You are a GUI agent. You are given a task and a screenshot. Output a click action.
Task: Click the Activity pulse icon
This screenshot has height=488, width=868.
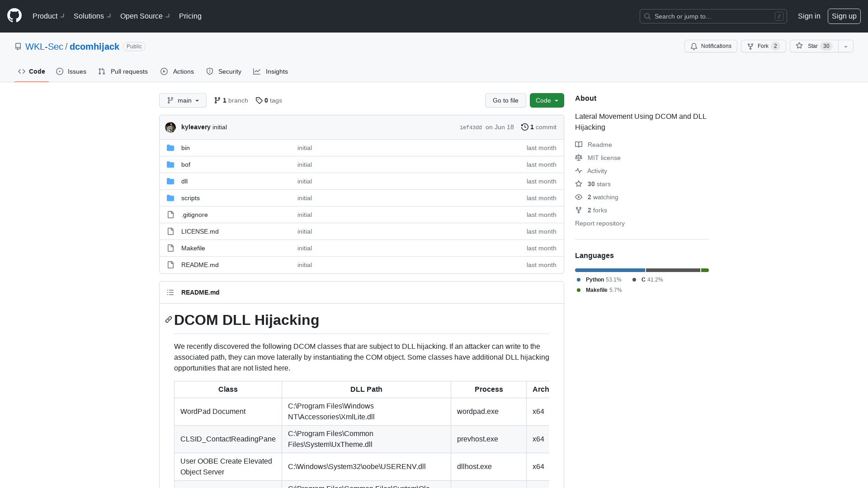click(579, 171)
